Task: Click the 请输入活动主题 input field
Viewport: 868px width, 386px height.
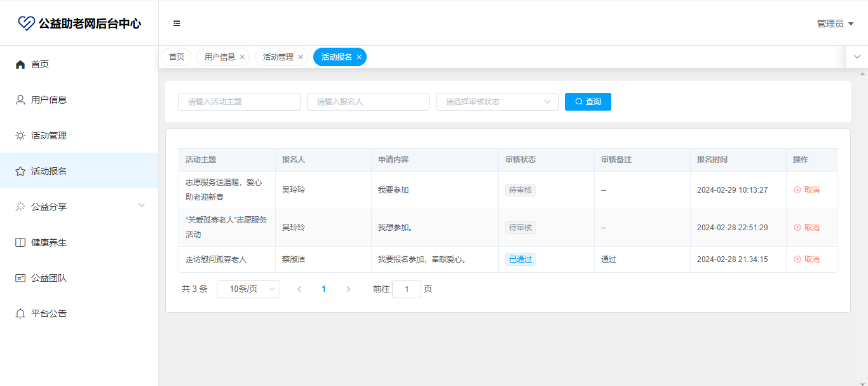Action: (239, 102)
